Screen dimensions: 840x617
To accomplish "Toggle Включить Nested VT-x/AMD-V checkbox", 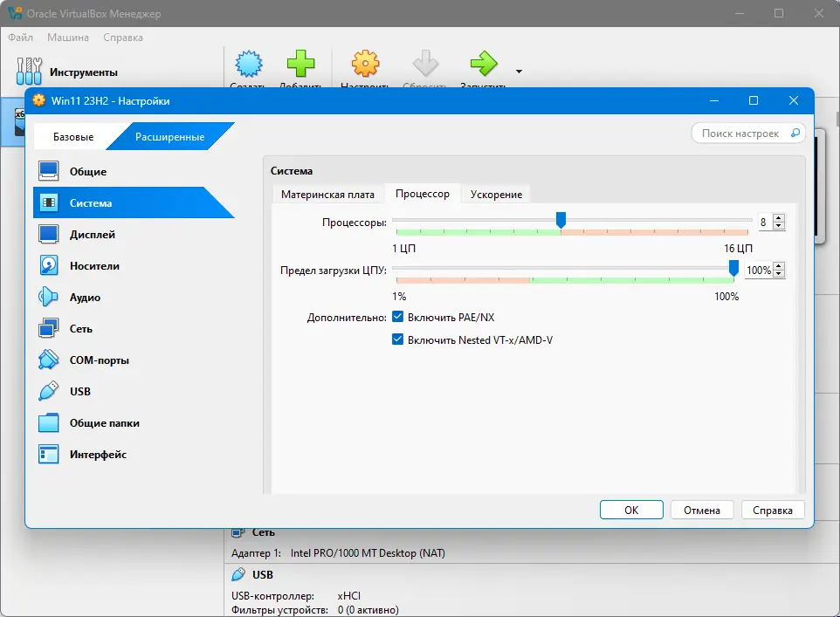I will [397, 339].
